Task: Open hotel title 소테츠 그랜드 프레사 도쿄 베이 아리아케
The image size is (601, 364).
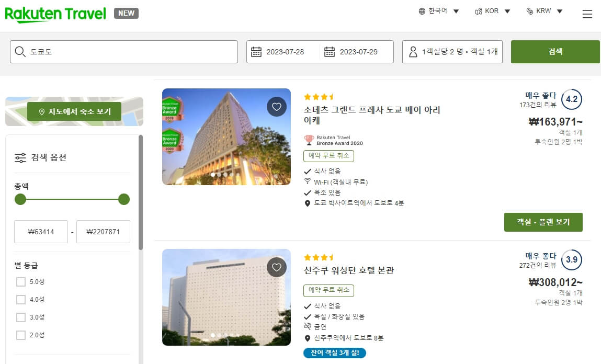Action: 372,115
